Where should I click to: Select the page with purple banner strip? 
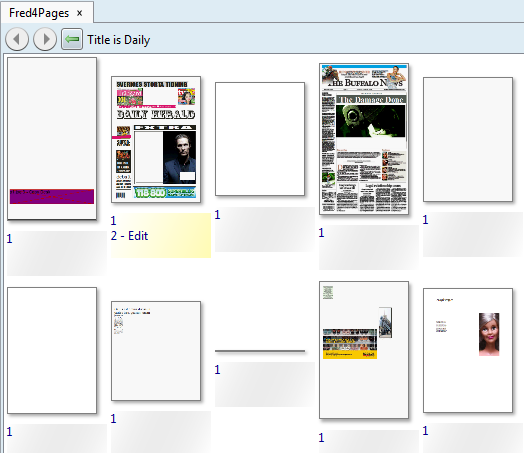[52, 138]
